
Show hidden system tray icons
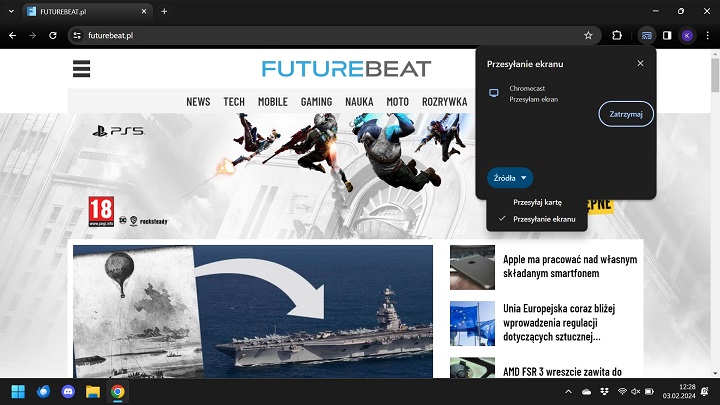click(x=568, y=391)
